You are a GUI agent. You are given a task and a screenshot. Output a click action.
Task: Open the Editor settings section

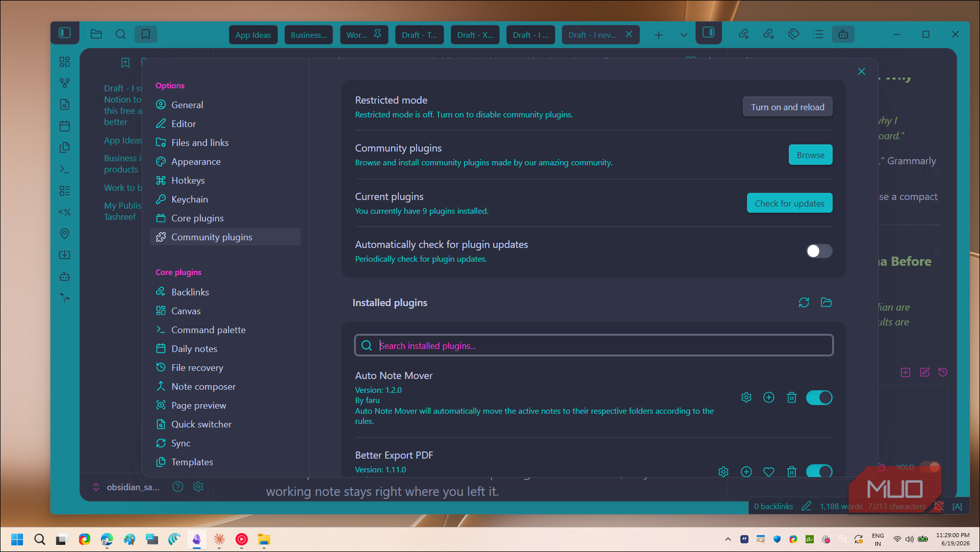point(225,124)
